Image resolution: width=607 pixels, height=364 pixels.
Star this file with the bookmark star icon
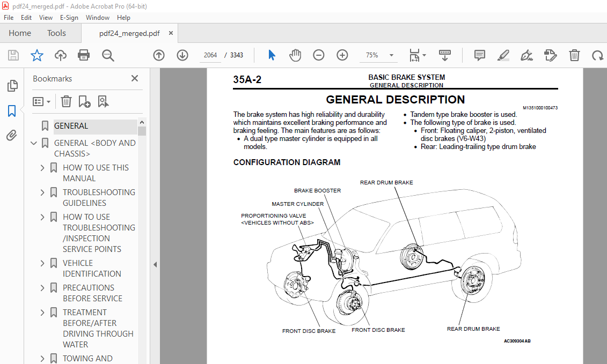pyautogui.click(x=36, y=55)
